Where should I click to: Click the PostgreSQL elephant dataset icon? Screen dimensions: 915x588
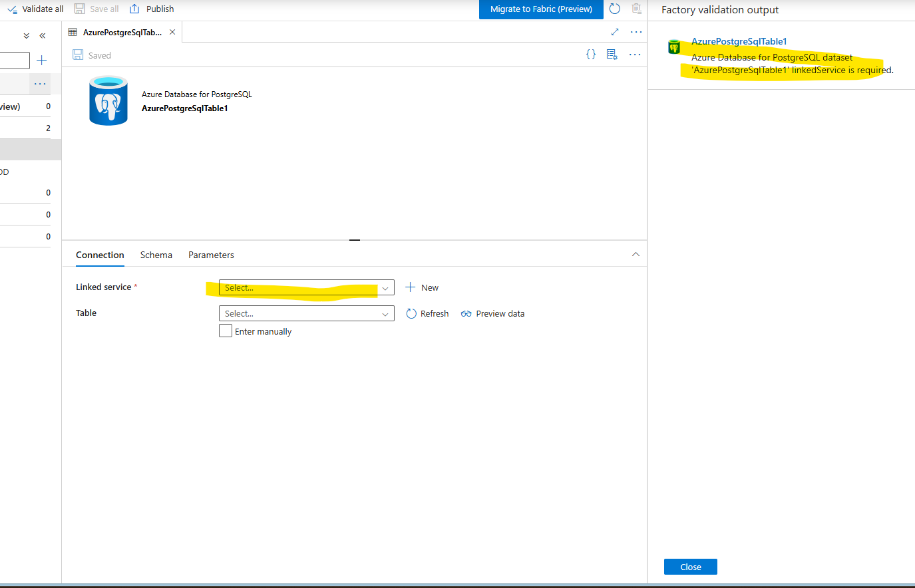(x=108, y=100)
